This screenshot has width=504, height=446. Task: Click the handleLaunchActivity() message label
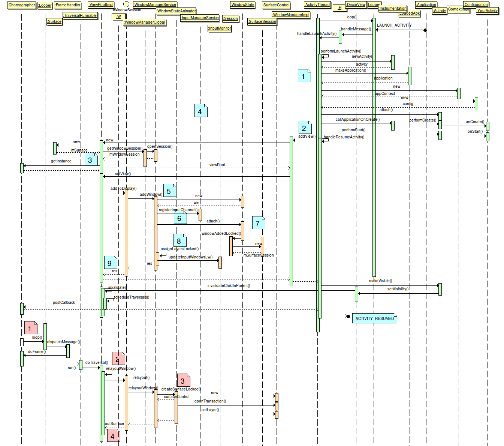(x=317, y=34)
